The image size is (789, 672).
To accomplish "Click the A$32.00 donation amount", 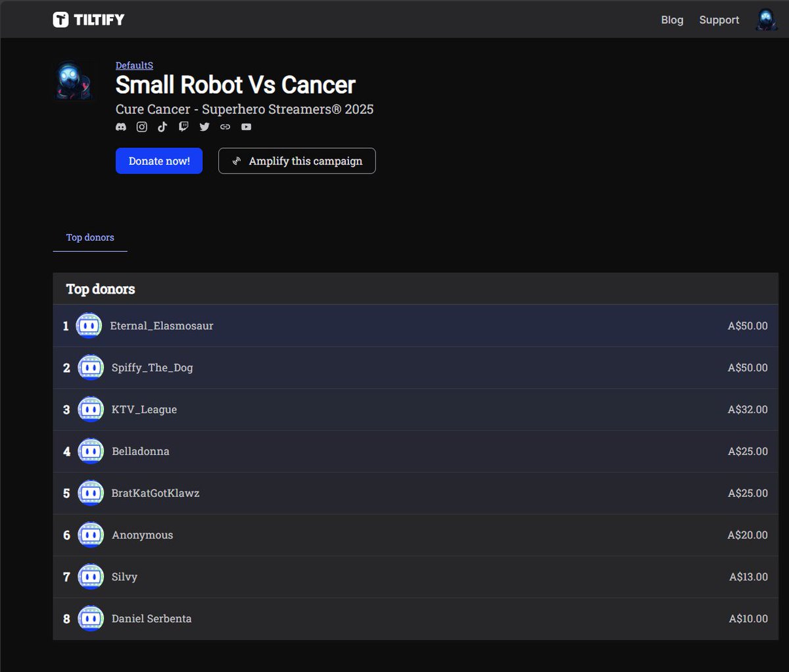I will pos(748,410).
